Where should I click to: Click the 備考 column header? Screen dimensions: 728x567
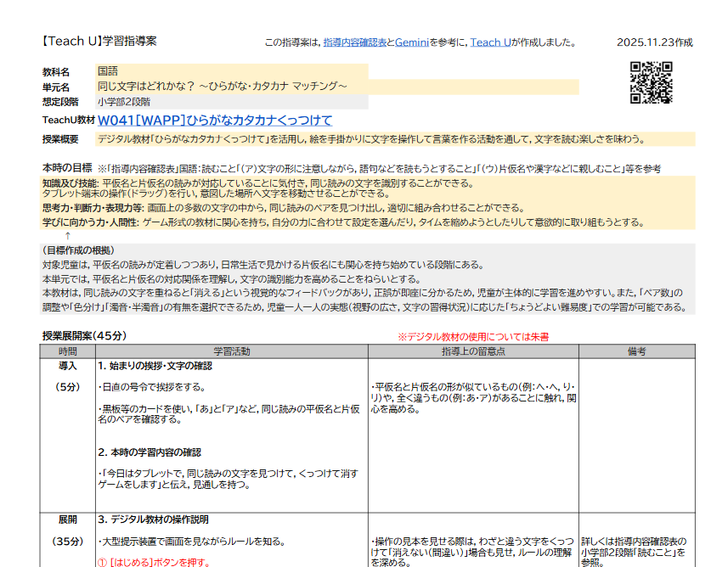tap(636, 351)
